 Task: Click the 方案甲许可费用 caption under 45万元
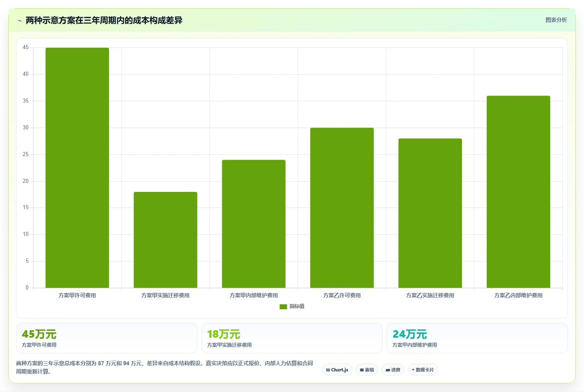pos(39,345)
